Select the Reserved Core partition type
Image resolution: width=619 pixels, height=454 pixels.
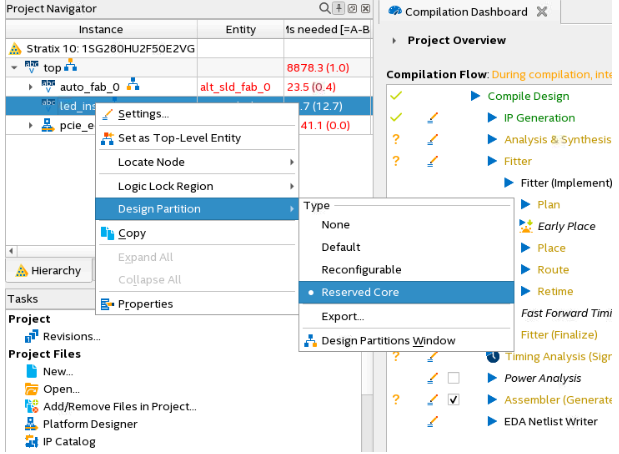point(360,292)
